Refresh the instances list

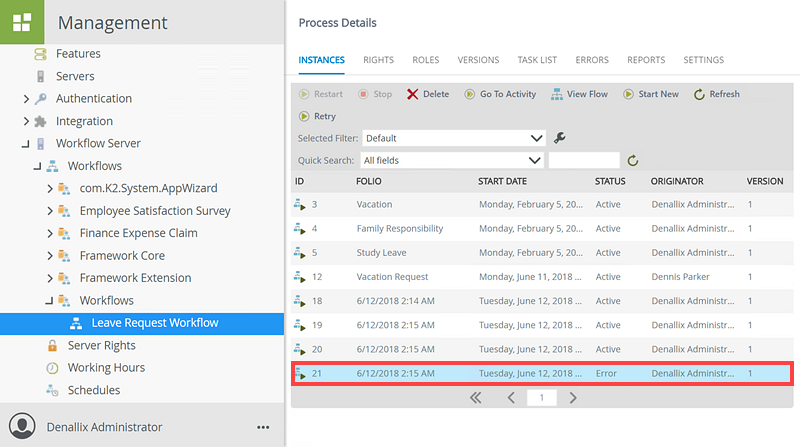pos(700,94)
